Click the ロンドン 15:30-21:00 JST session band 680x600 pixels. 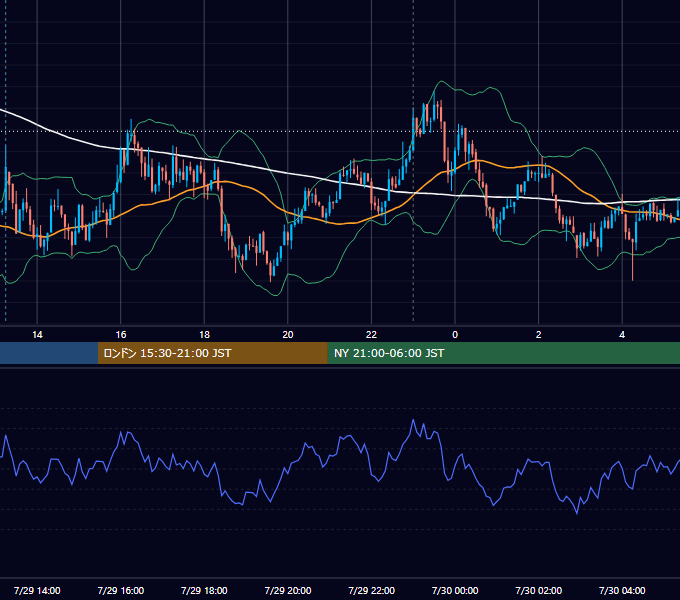pos(212,353)
